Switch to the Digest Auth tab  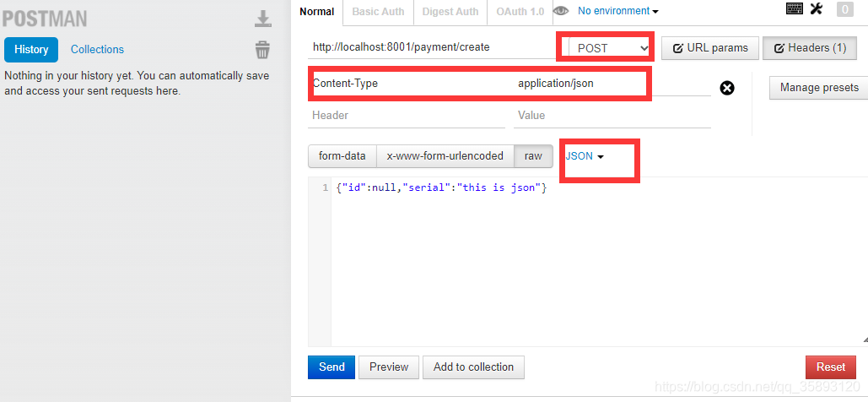(450, 12)
